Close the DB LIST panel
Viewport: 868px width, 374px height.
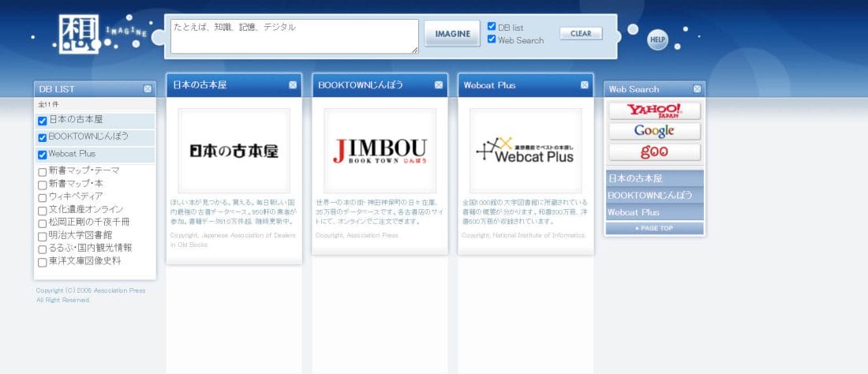pos(148,88)
